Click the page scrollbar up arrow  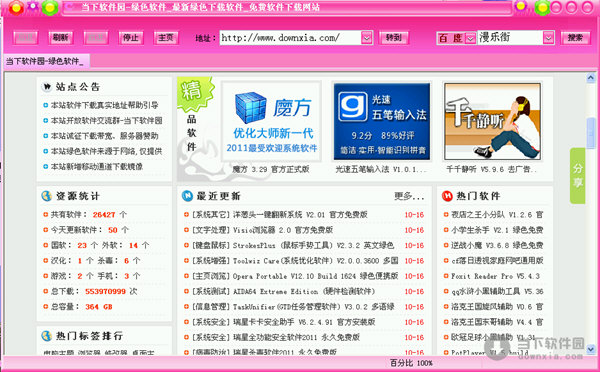(x=590, y=78)
